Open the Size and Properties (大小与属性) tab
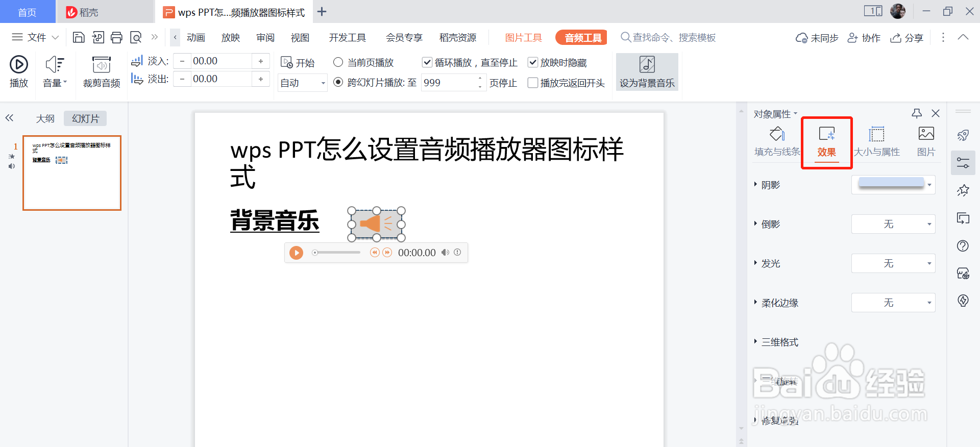Screen dimensions: 980x447 click(876, 141)
